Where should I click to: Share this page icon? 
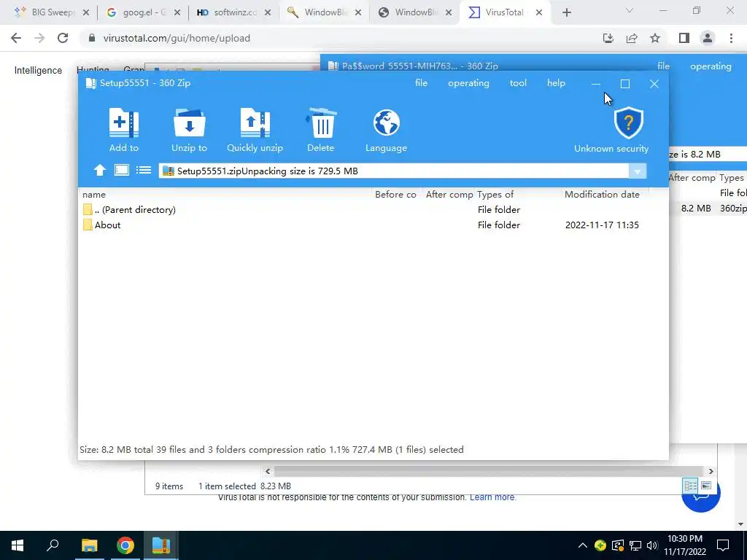click(632, 38)
